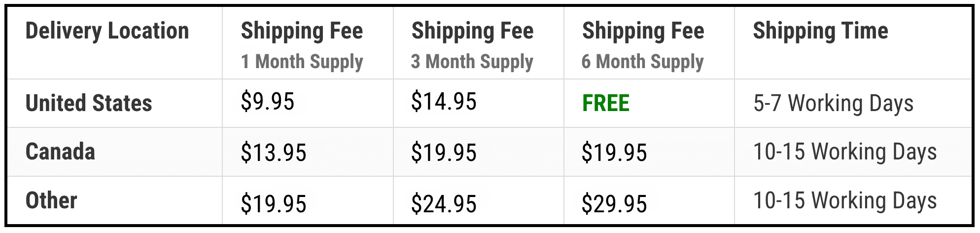Select the 3 Month Supply header
The height and width of the screenshot is (233, 980).
(x=472, y=62)
